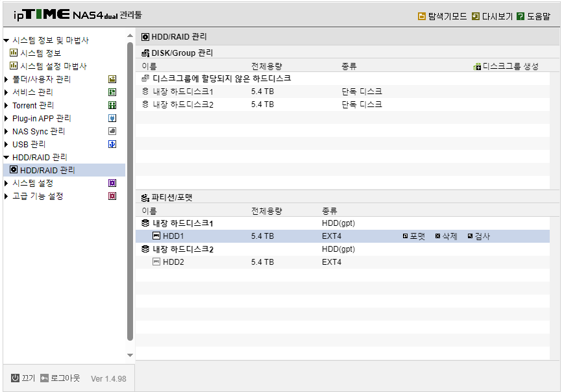The image size is (564, 392).
Task: Click the sidebar vertical scrollbar thumb
Action: pos(130,191)
